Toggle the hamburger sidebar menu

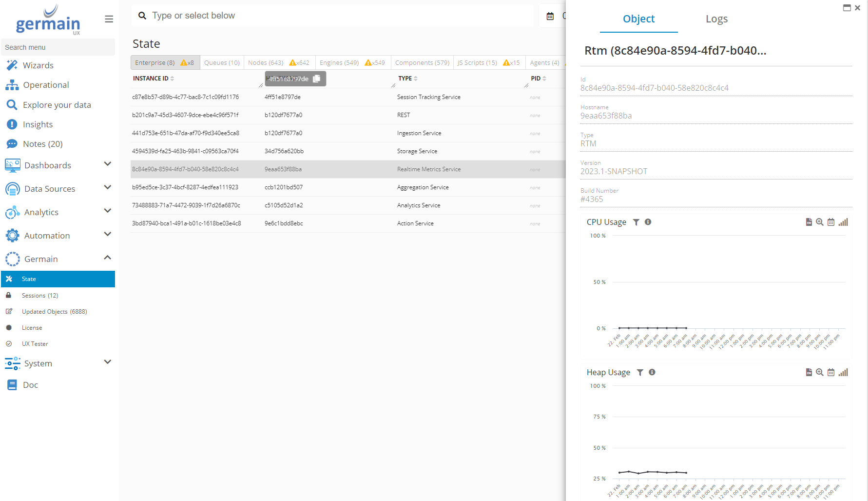click(x=109, y=19)
